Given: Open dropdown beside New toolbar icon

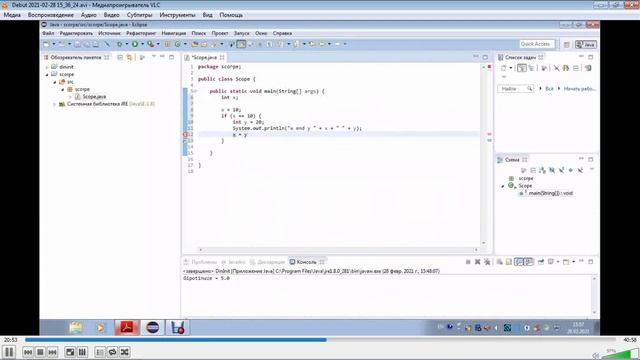Looking at the screenshot, I should click(53, 44).
